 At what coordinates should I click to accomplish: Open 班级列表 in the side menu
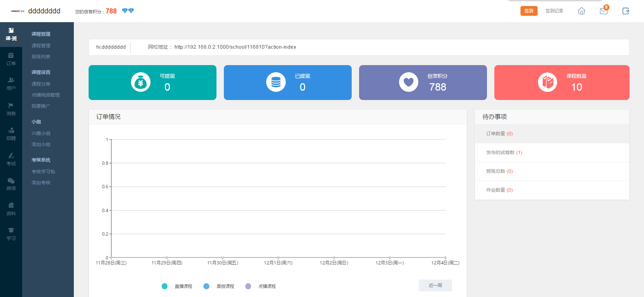41,57
